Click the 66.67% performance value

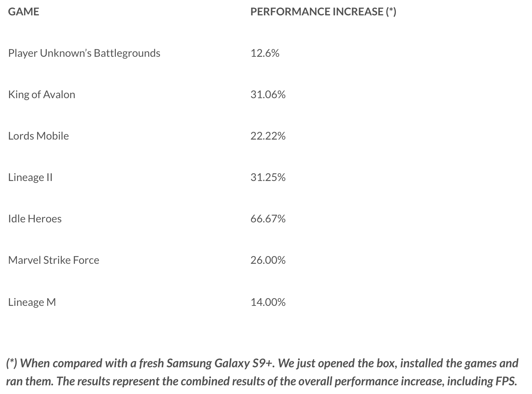pos(268,219)
